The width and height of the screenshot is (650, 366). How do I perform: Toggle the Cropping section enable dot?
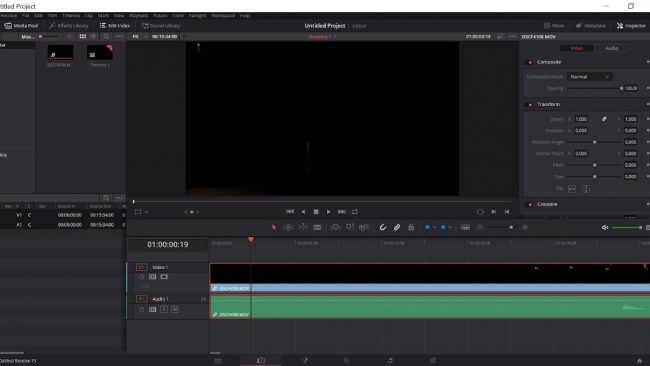[530, 204]
